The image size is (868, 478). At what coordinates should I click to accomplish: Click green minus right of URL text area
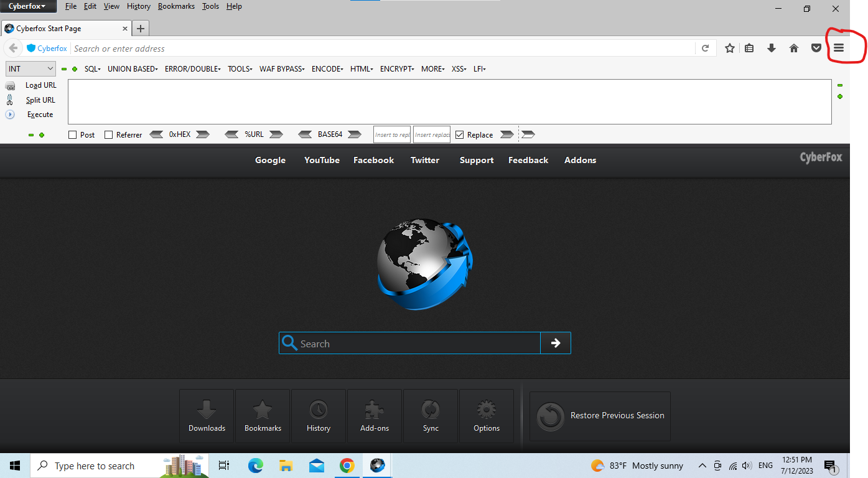(840, 85)
